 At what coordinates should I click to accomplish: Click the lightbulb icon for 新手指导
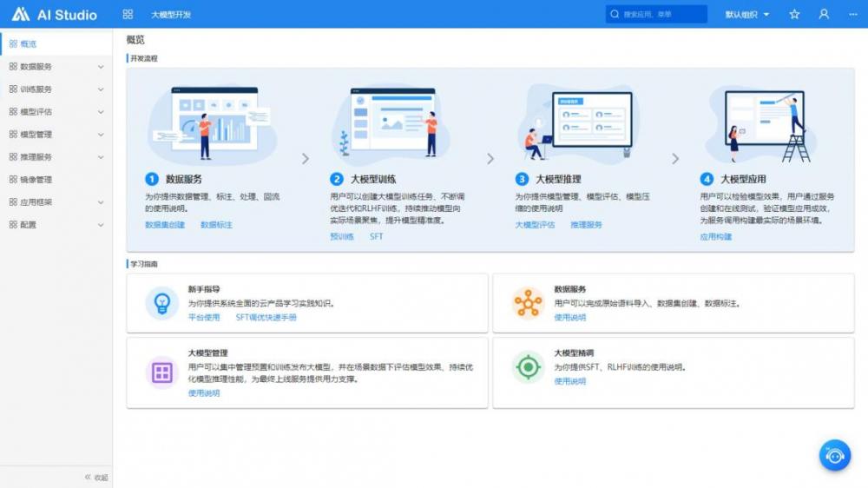pos(161,303)
